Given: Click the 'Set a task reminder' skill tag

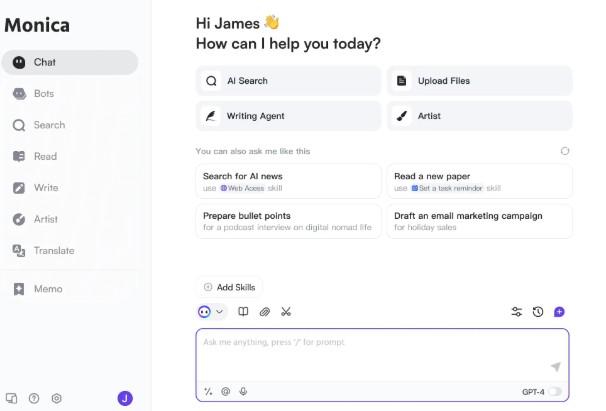Looking at the screenshot, I should point(447,188).
